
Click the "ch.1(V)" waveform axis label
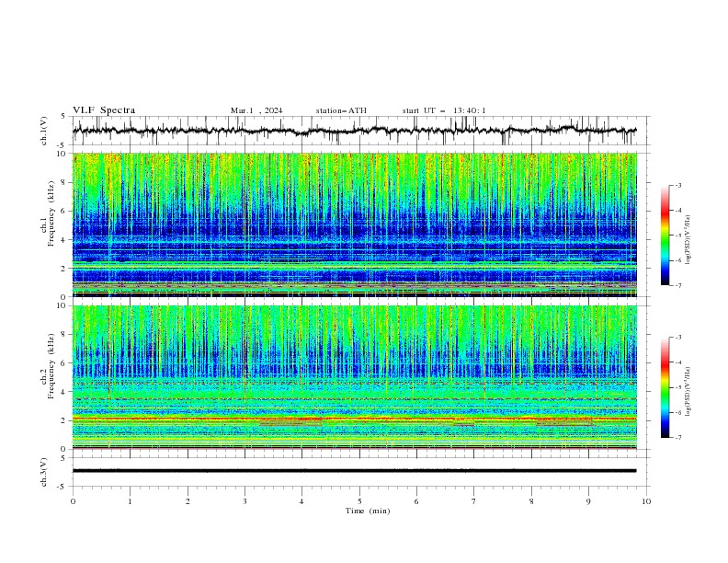[x=44, y=131]
